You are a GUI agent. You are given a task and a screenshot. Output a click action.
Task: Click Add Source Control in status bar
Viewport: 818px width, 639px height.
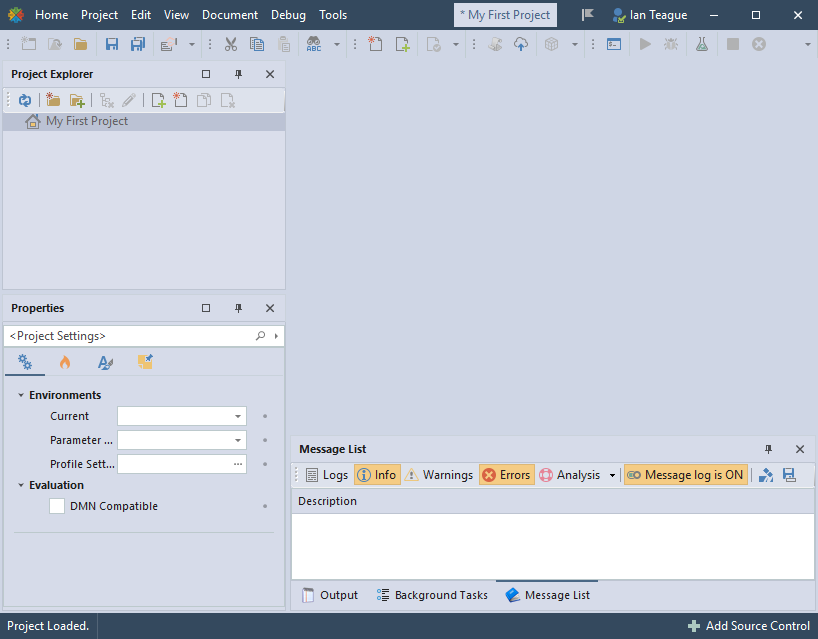coord(749,626)
